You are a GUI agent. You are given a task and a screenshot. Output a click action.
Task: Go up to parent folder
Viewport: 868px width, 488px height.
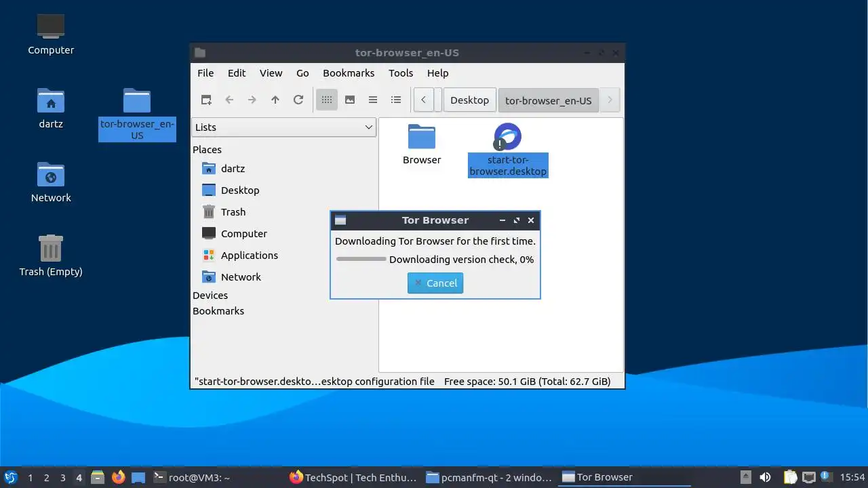tap(275, 100)
